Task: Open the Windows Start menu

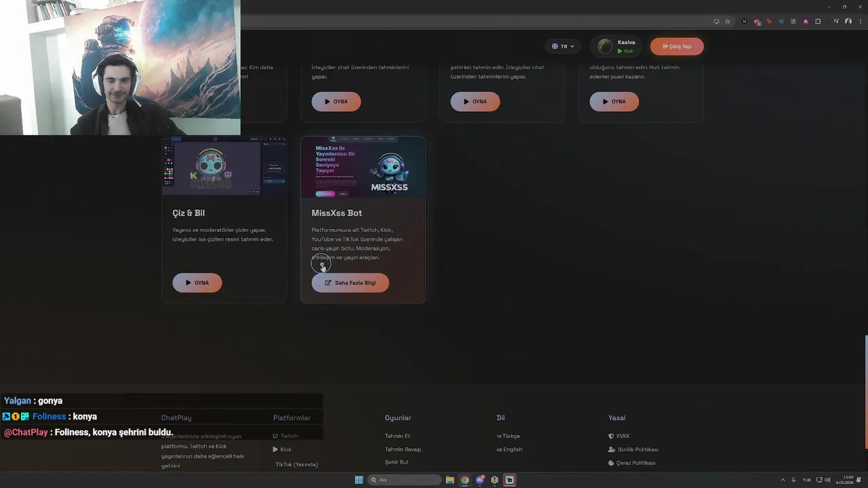Action: [x=359, y=480]
